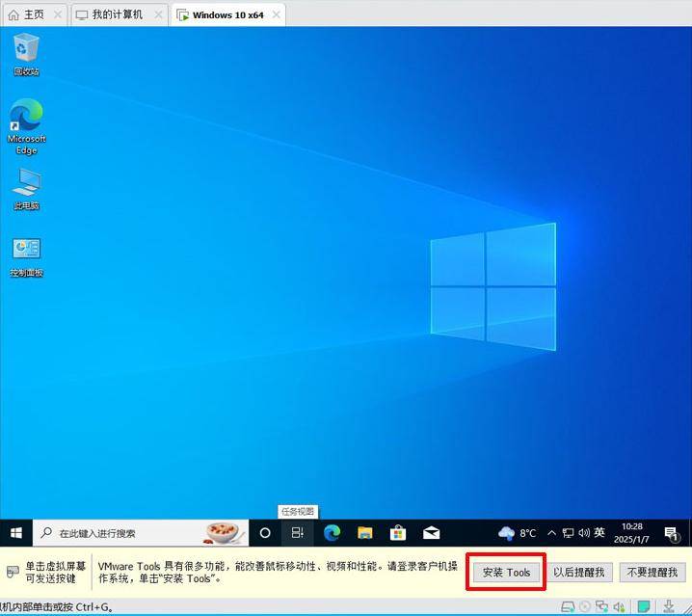
Task: Click the VMware download arrow status icon
Action: click(669, 606)
